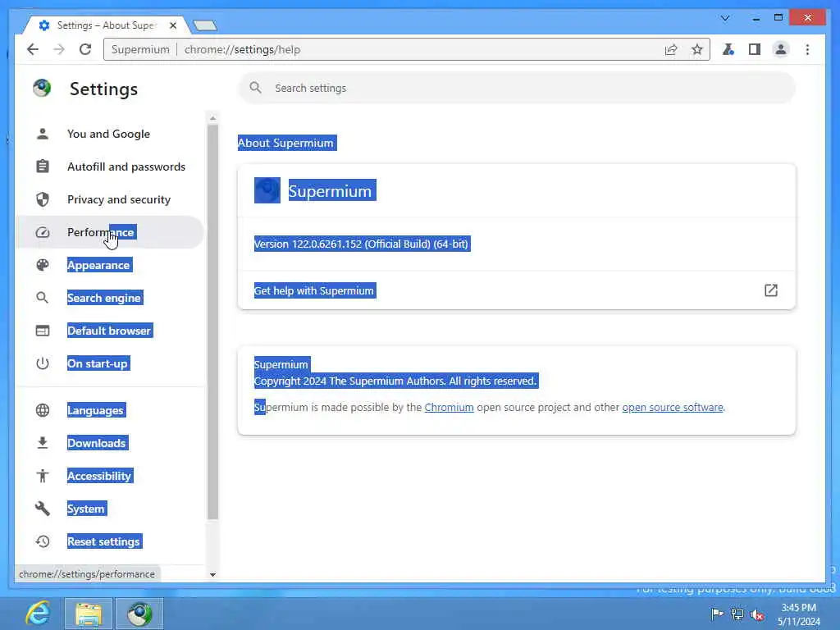Click the About Supermium heading text

(285, 143)
